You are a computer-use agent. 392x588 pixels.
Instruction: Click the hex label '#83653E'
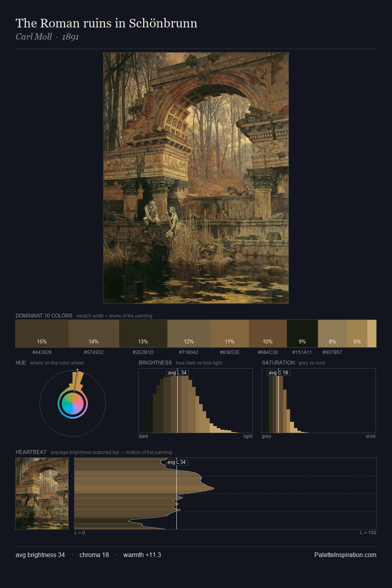(x=230, y=352)
